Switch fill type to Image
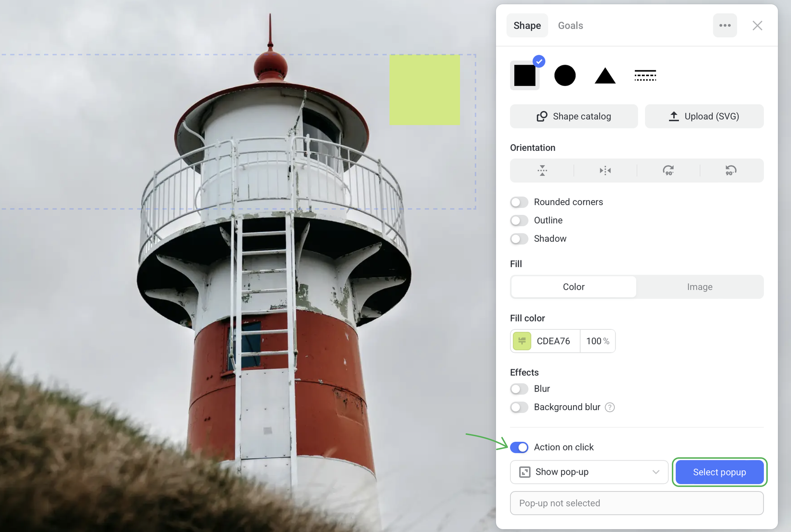 (699, 287)
